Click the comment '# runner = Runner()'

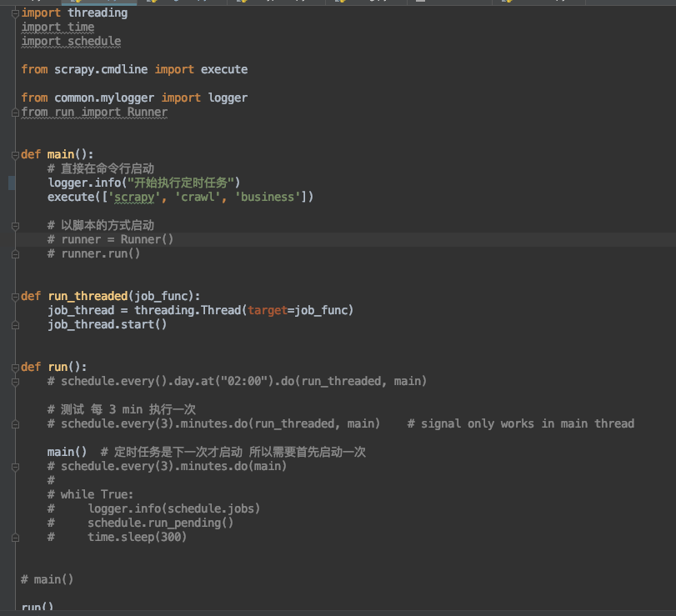tap(110, 239)
